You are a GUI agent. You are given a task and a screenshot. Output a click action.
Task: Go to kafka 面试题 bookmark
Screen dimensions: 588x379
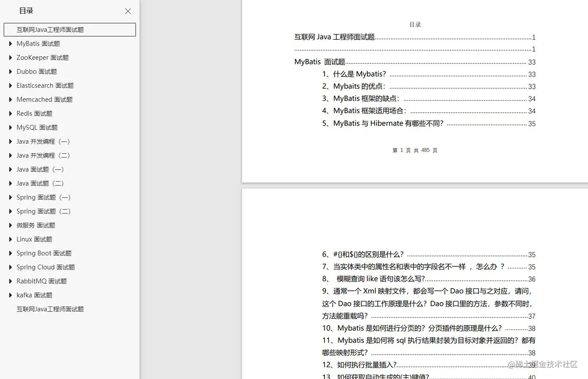click(x=34, y=295)
